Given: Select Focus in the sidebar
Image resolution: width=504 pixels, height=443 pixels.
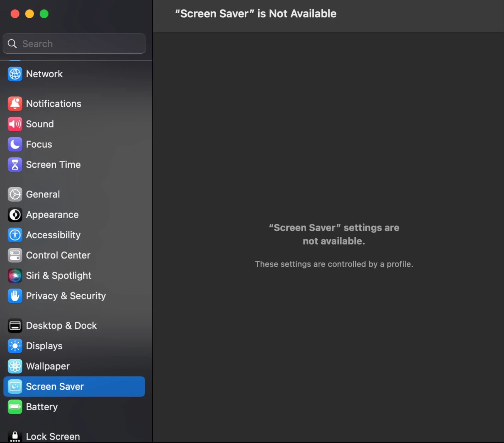Looking at the screenshot, I should coord(39,144).
